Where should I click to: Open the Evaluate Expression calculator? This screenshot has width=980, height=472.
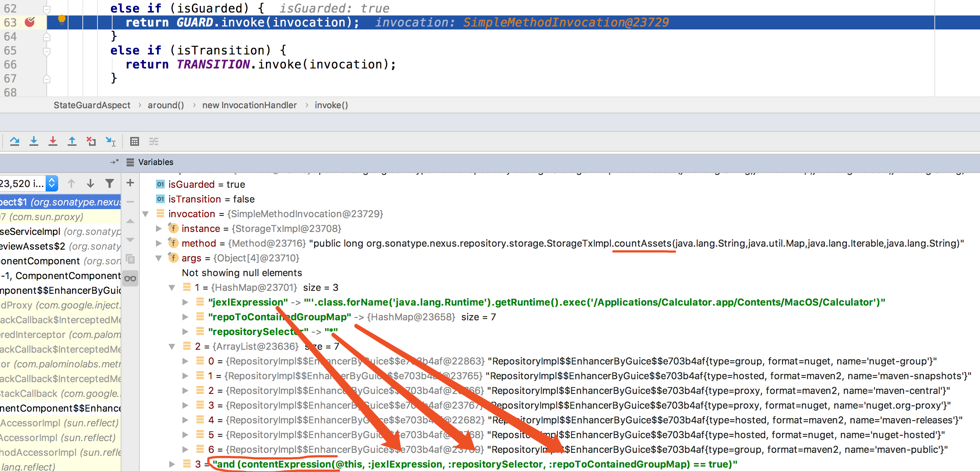[x=134, y=141]
